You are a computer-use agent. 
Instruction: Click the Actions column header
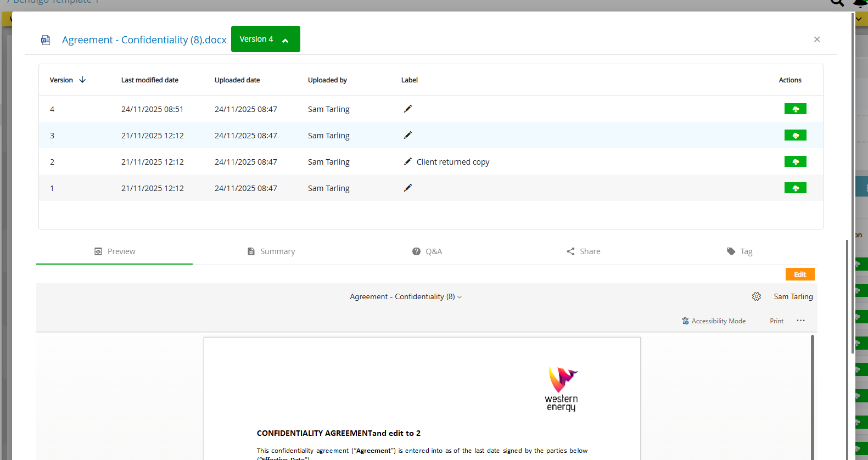pyautogui.click(x=790, y=80)
